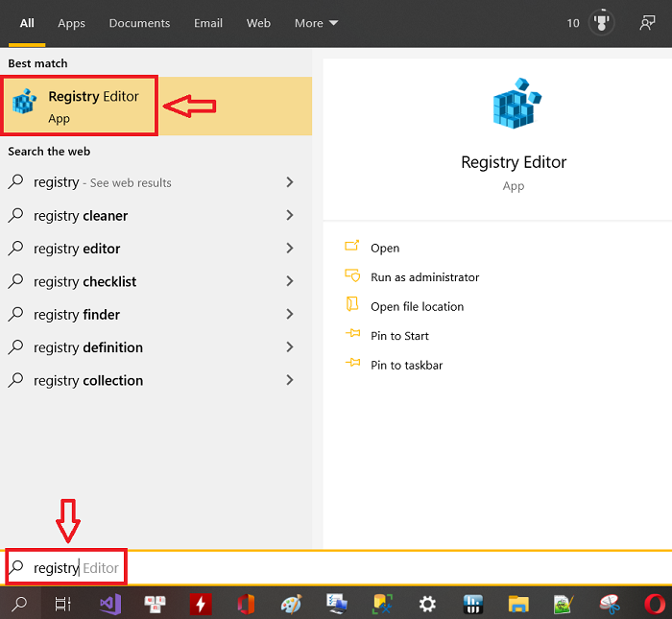Select the 'registry editor' web suggestion
672x619 pixels.
pos(156,249)
